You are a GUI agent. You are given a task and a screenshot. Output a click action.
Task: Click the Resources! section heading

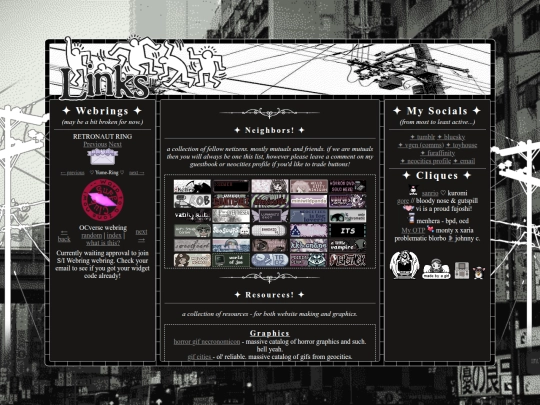pyautogui.click(x=269, y=295)
